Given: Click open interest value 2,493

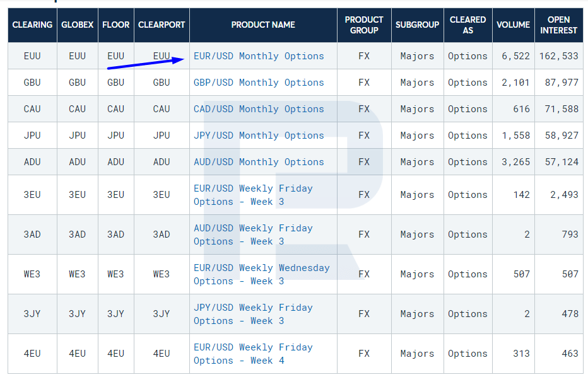Looking at the screenshot, I should coord(565,195).
